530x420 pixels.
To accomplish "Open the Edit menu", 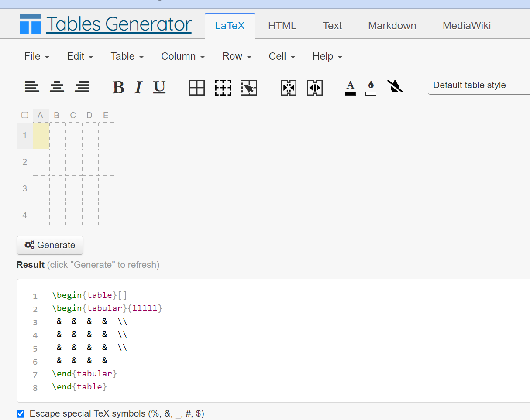I will (x=80, y=56).
